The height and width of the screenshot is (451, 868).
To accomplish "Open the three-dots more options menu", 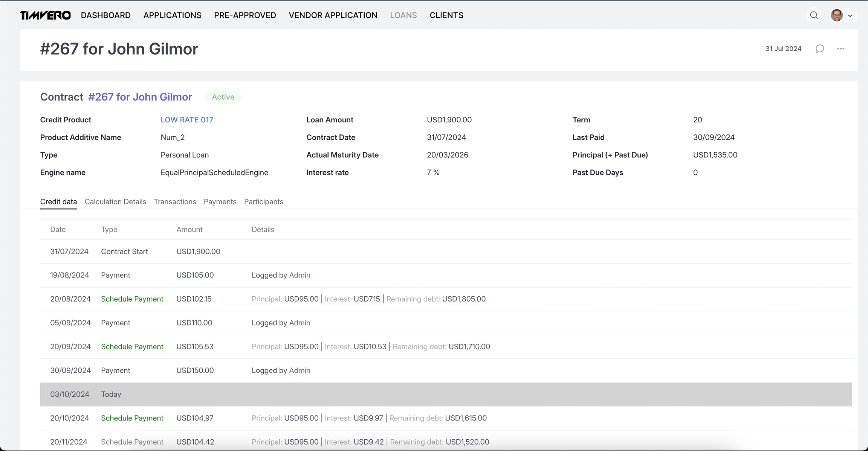I will [x=840, y=49].
